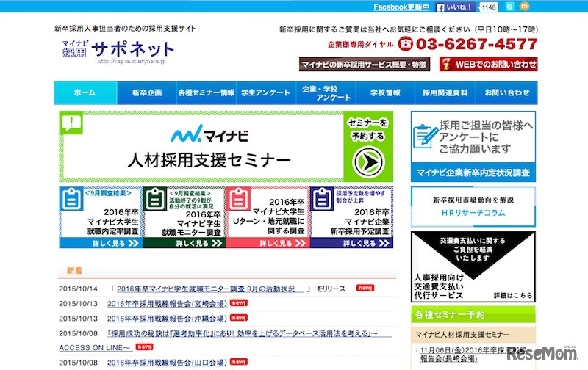Open 2016年卒採用戦線報告会(宮崎会場) link

[167, 304]
